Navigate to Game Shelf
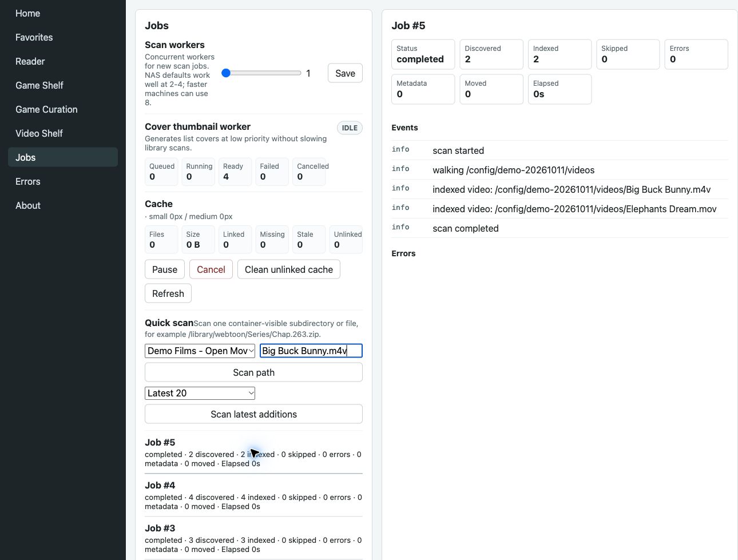The image size is (738, 560). (x=63, y=85)
